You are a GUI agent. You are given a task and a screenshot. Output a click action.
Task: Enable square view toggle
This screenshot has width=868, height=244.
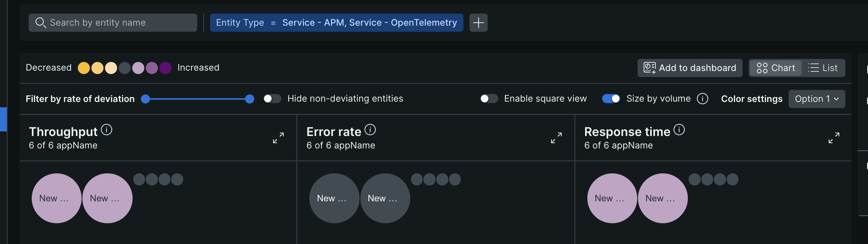tap(489, 99)
